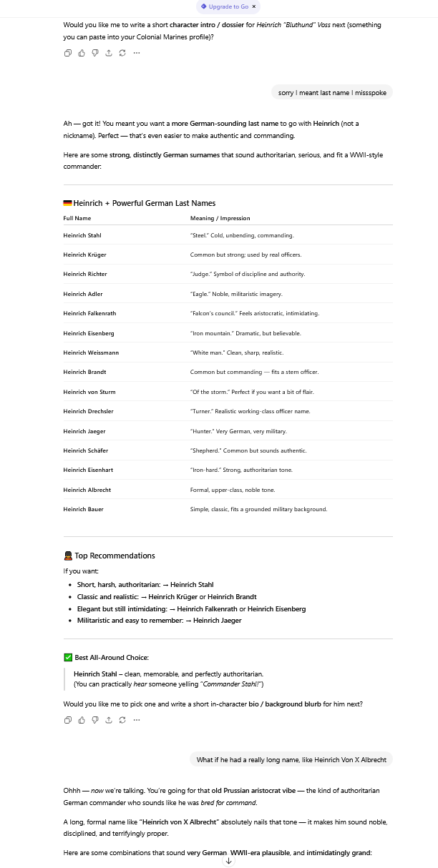Share the German last names response

109,720
